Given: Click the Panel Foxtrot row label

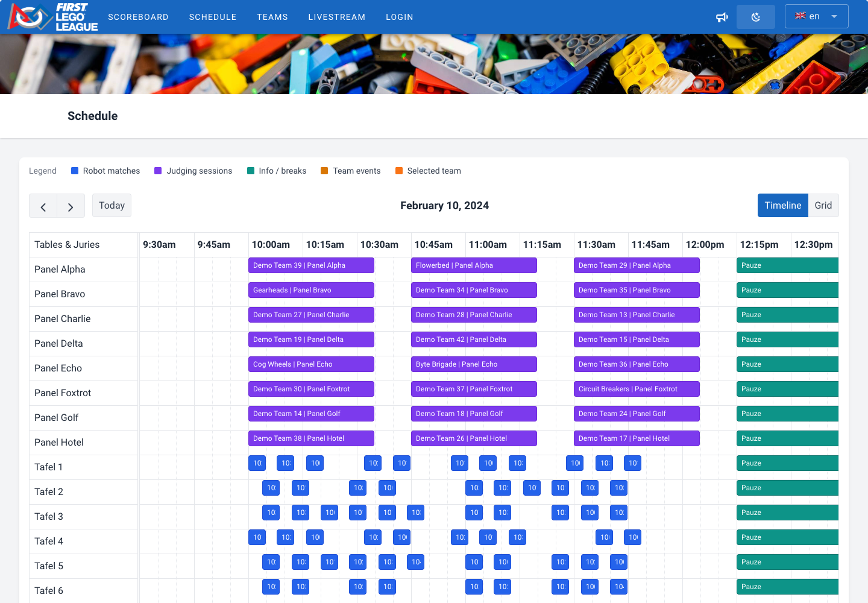Looking at the screenshot, I should (63, 393).
